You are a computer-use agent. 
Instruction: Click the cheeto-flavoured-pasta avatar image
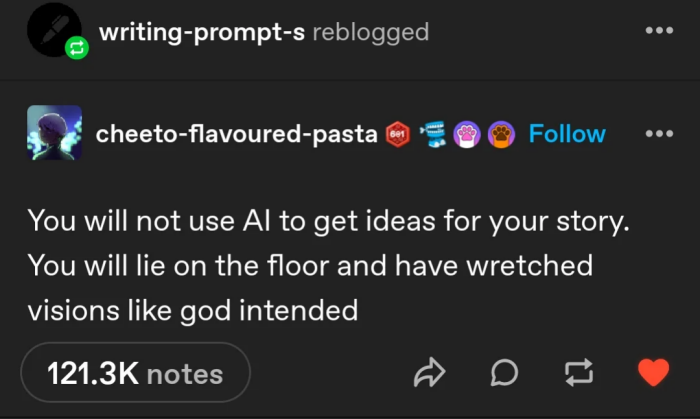point(54,134)
